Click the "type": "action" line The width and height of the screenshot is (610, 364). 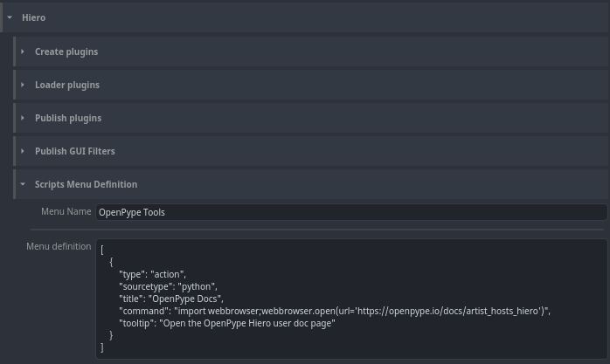coord(152,274)
